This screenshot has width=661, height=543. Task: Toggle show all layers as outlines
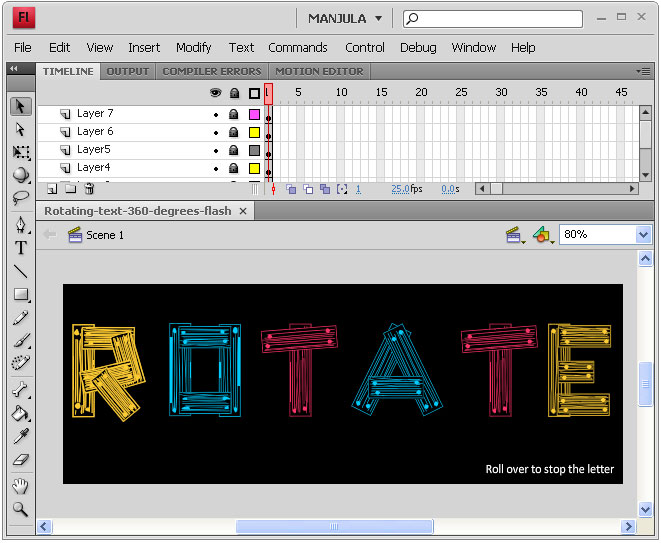[x=254, y=93]
